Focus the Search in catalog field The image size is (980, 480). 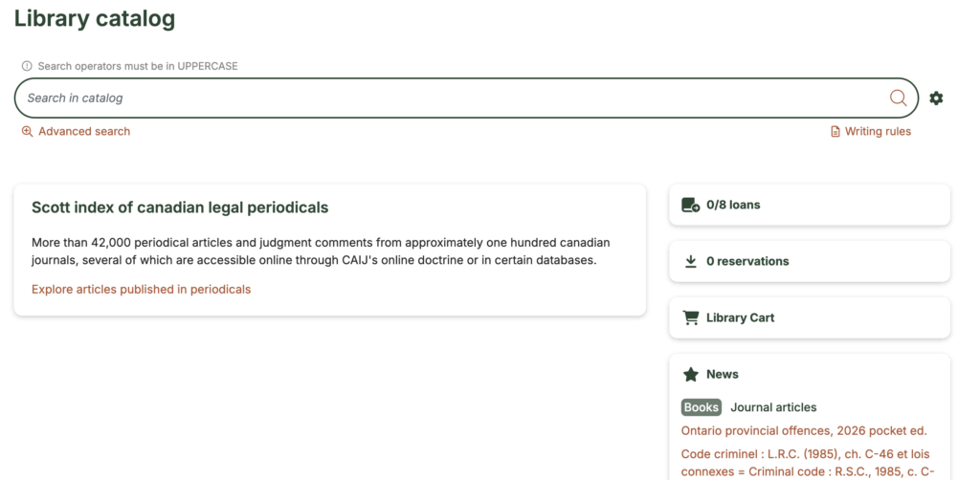(457, 98)
